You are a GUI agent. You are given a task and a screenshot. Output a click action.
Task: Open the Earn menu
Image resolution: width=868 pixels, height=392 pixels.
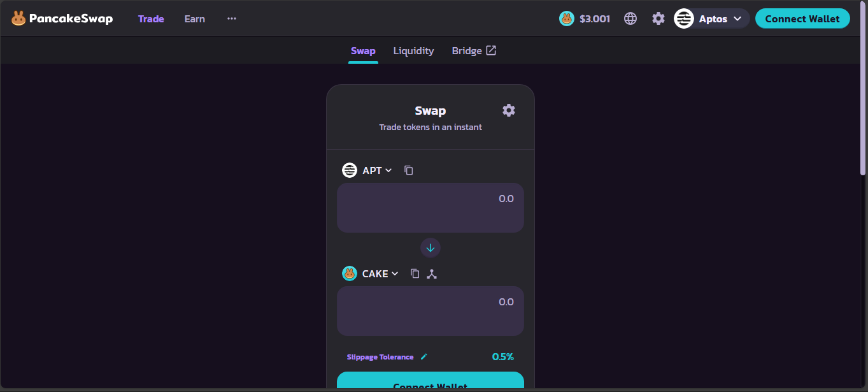click(x=195, y=18)
